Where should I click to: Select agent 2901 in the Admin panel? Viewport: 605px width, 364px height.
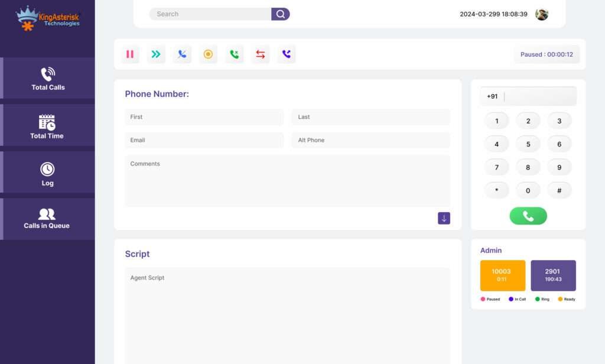pyautogui.click(x=553, y=275)
